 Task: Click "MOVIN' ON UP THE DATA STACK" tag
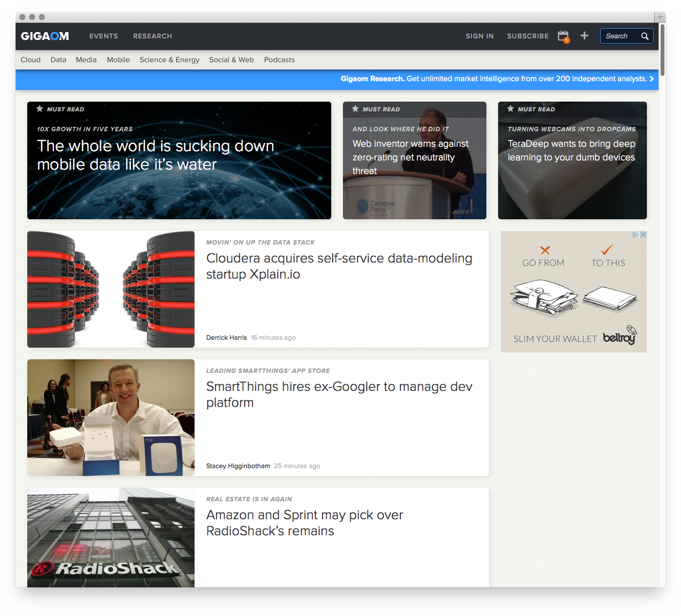click(x=260, y=242)
